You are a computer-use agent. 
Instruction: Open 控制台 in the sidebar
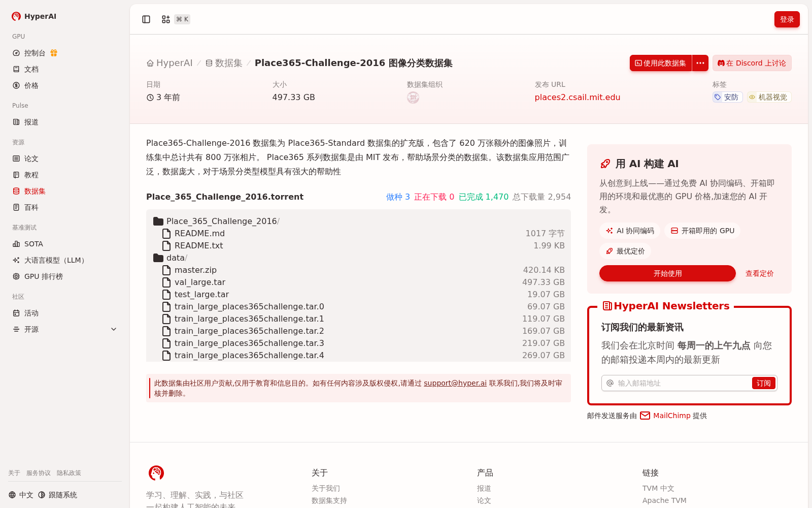click(x=35, y=53)
